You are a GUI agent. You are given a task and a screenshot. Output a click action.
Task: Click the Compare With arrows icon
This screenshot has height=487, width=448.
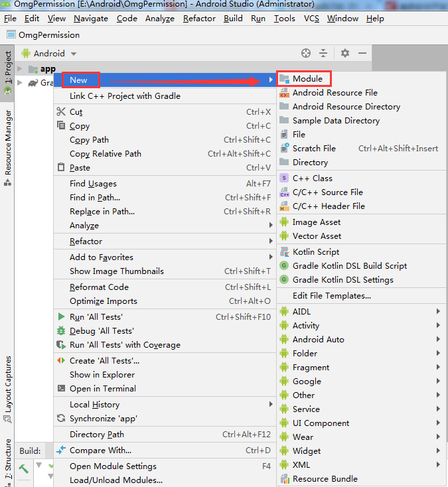coord(61,450)
